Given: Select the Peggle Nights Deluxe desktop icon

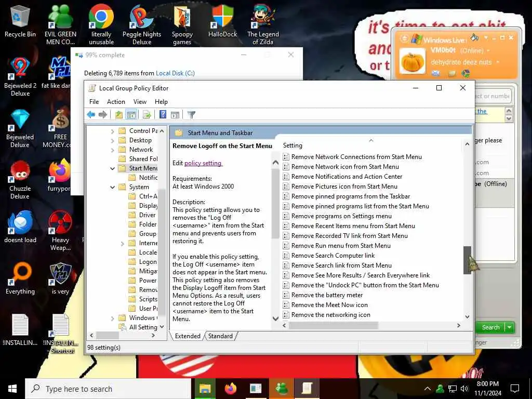Looking at the screenshot, I should point(142,25).
